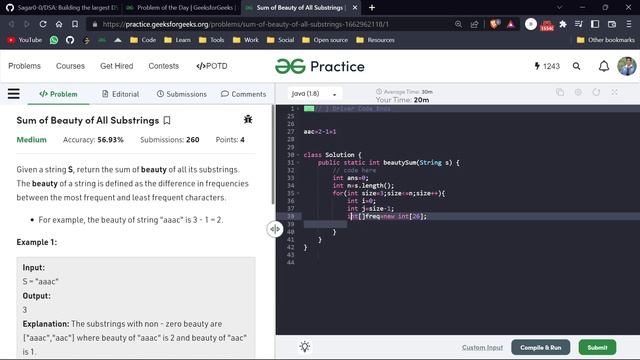Open editor settings gear
The height and width of the screenshot is (360, 640).
click(x=578, y=93)
